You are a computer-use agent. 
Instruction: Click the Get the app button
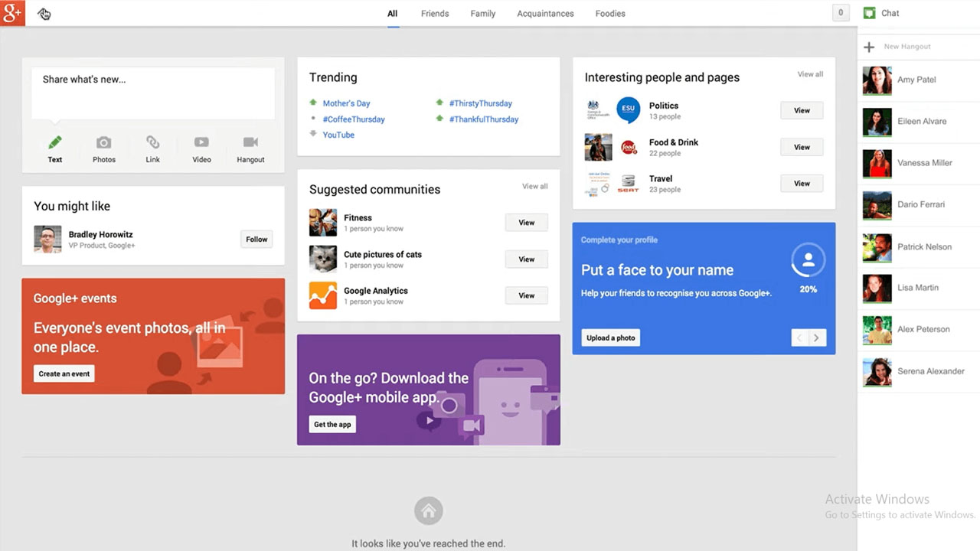tap(332, 424)
